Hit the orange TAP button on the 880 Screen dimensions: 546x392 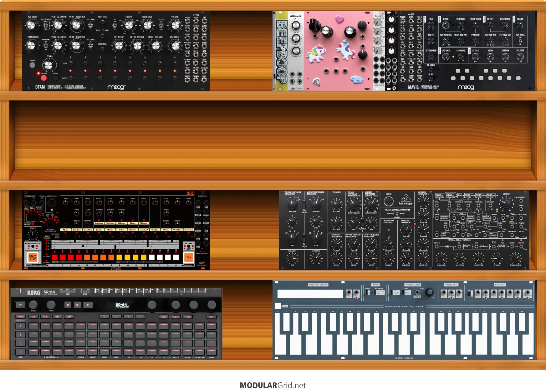(x=189, y=257)
